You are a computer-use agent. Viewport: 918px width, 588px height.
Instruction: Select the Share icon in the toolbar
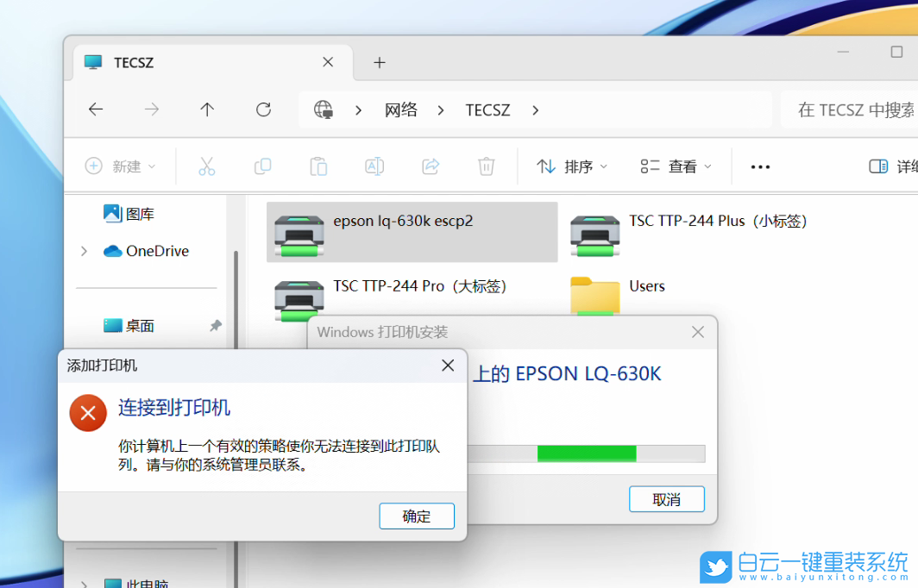pyautogui.click(x=431, y=166)
